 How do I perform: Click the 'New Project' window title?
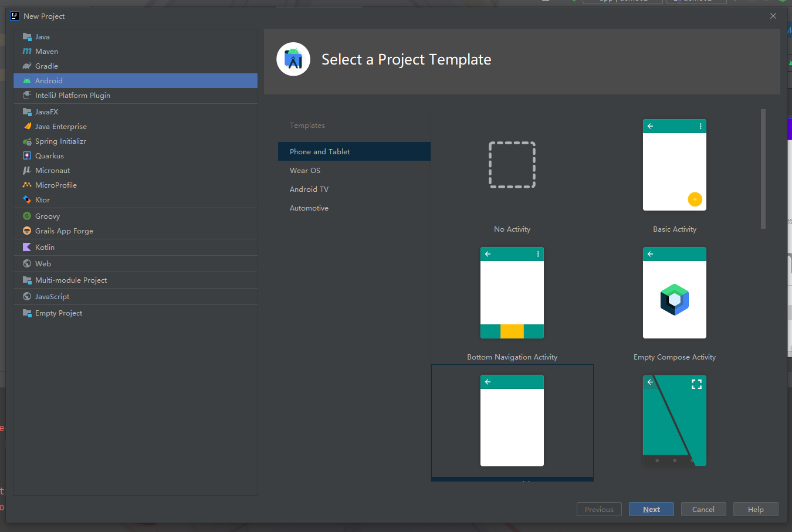tap(44, 16)
